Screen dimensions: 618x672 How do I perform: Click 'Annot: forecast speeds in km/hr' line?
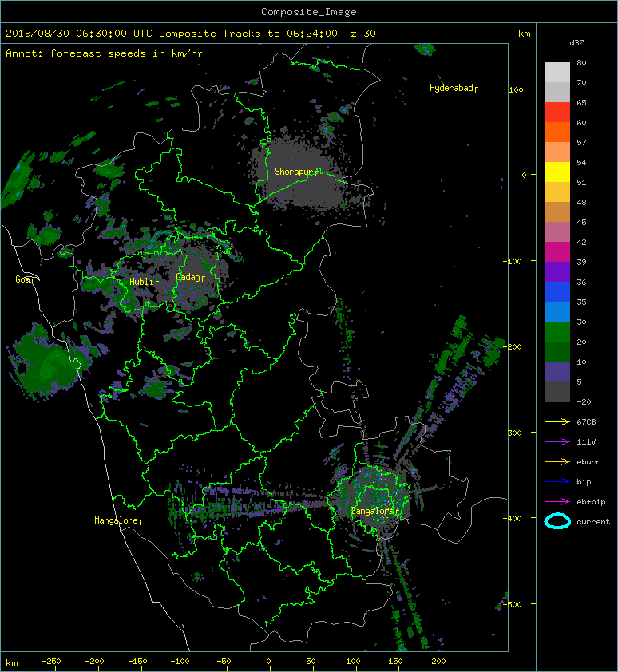pyautogui.click(x=105, y=53)
